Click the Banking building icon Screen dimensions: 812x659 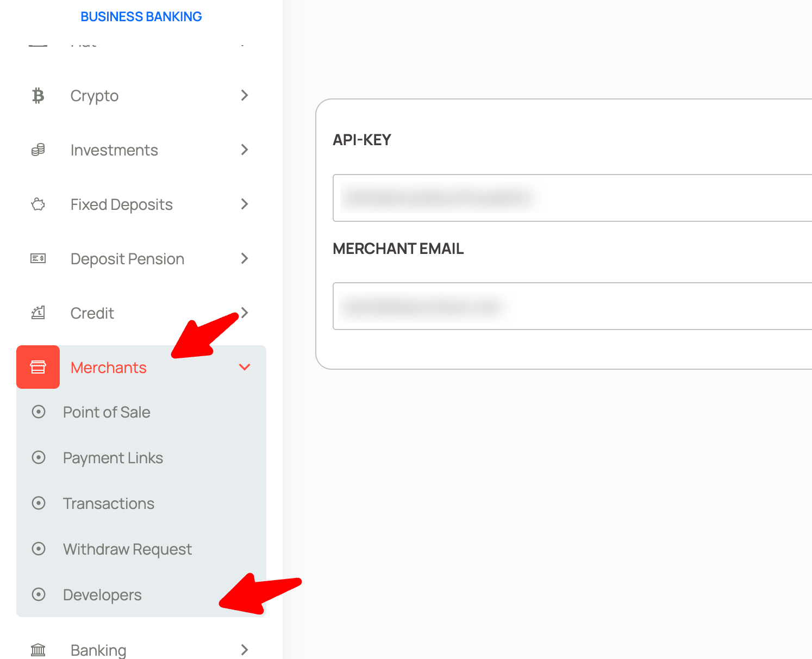(38, 649)
